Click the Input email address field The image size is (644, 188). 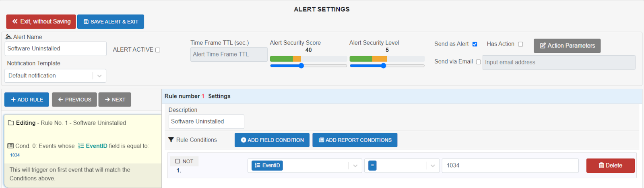559,63
